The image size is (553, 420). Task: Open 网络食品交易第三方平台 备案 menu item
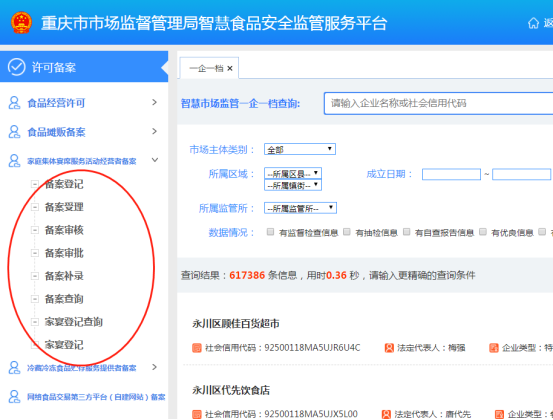click(96, 397)
